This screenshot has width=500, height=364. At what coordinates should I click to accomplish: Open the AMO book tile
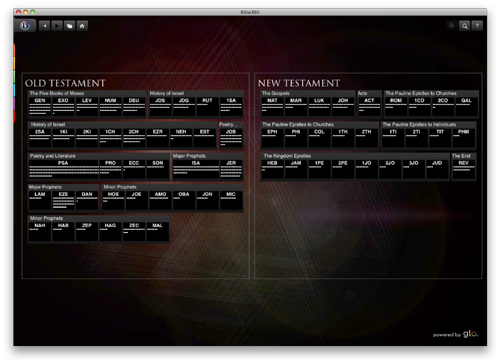(160, 200)
